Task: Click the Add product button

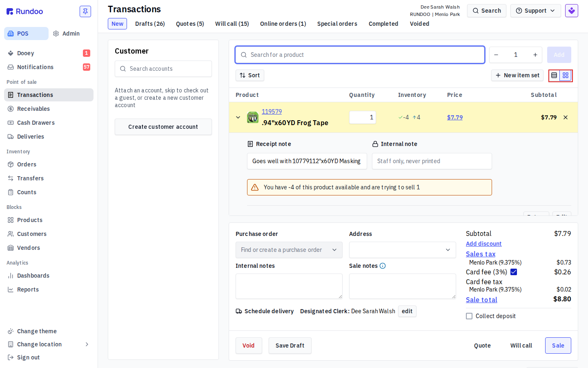Action: pyautogui.click(x=559, y=55)
